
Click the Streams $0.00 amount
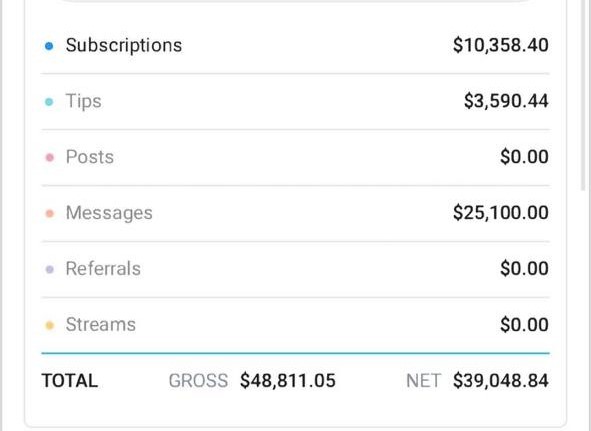(524, 325)
